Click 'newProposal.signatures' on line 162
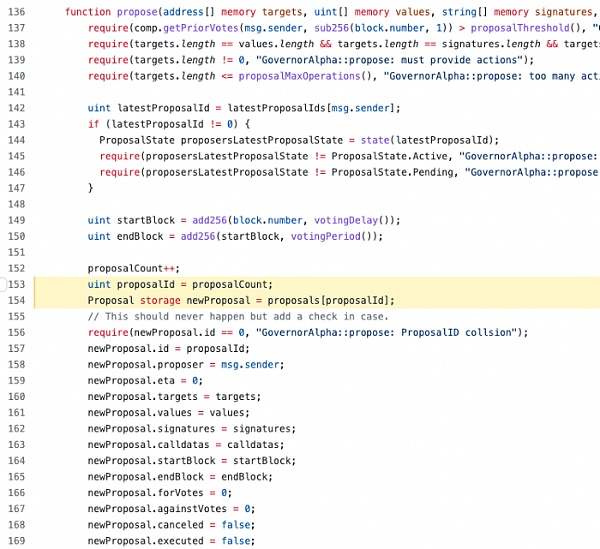 [x=151, y=429]
